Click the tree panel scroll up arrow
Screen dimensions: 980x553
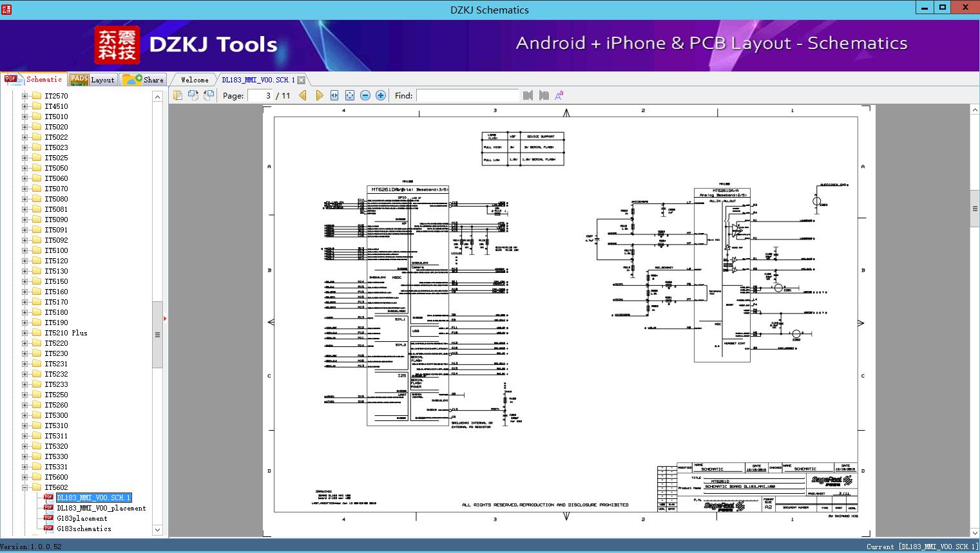tap(157, 97)
